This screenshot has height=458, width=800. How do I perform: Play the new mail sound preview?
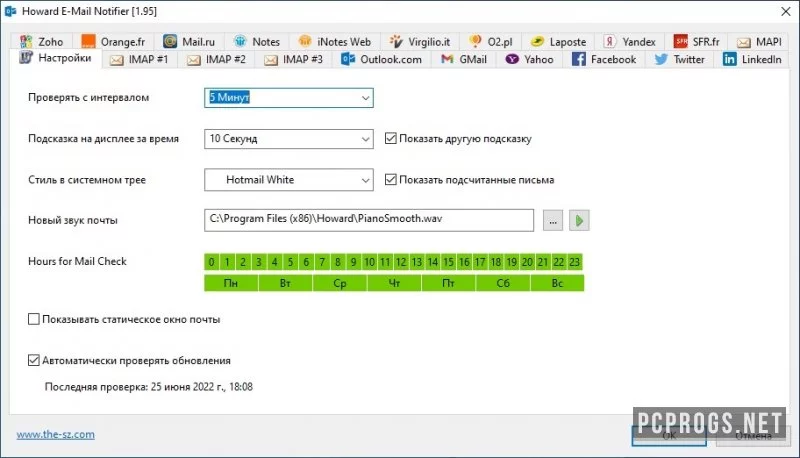579,221
